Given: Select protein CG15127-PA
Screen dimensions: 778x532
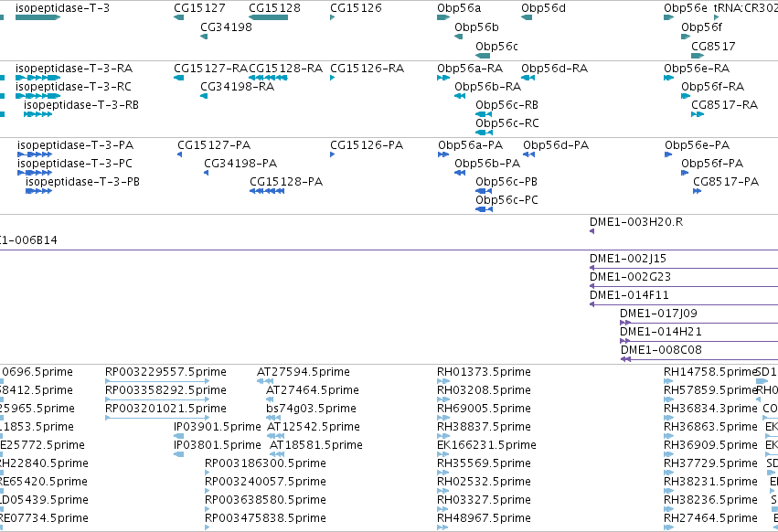Looking at the screenshot, I should [214, 145].
